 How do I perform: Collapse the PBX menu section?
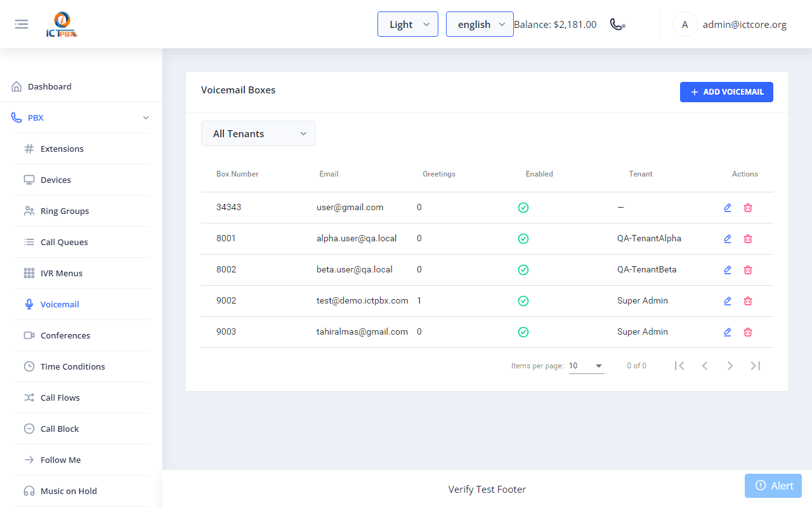pyautogui.click(x=81, y=117)
